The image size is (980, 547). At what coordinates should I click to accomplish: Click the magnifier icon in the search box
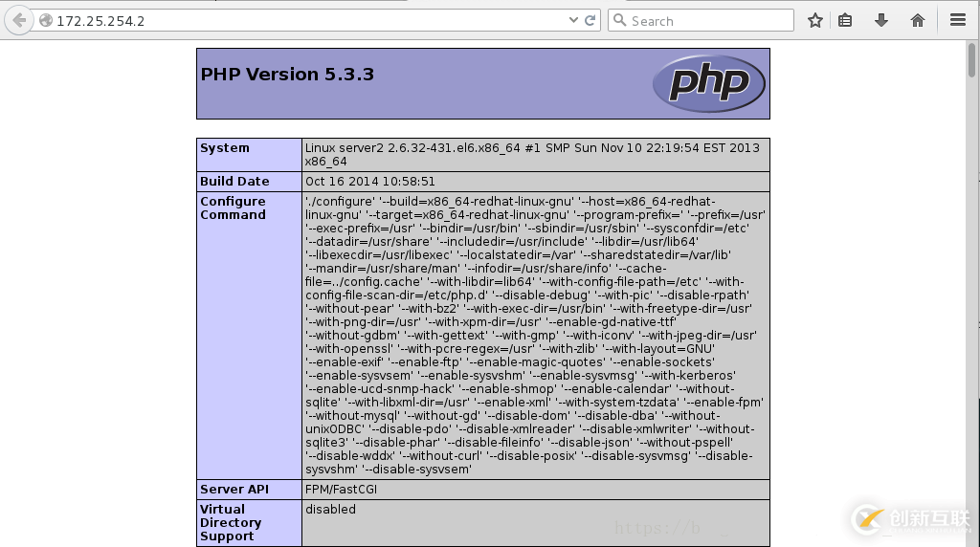pos(619,20)
